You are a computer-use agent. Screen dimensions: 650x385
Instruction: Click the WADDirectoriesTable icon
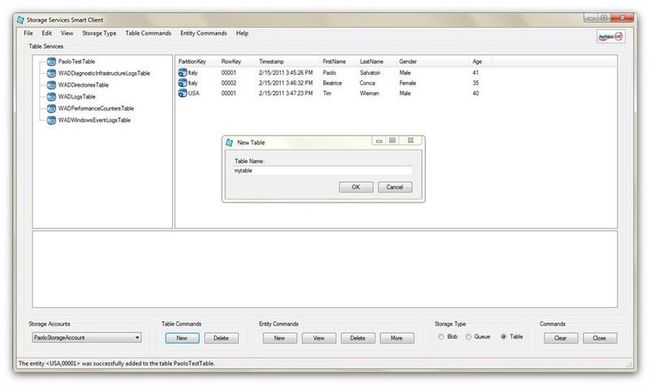[51, 85]
